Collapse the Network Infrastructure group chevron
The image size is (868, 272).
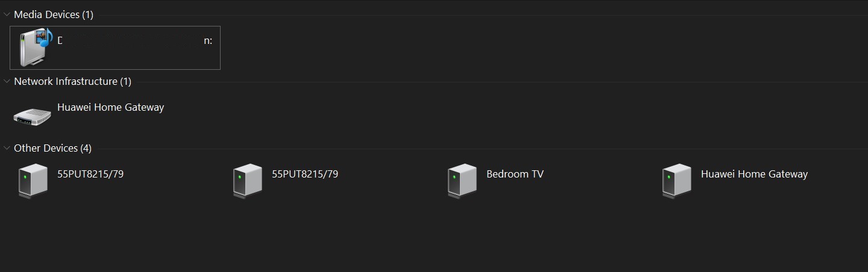7,81
